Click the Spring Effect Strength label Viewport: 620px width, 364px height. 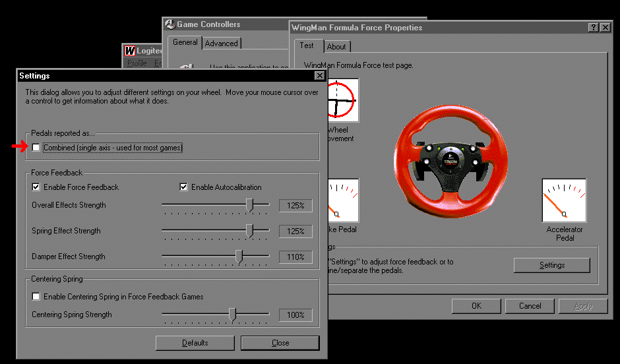[x=66, y=231]
